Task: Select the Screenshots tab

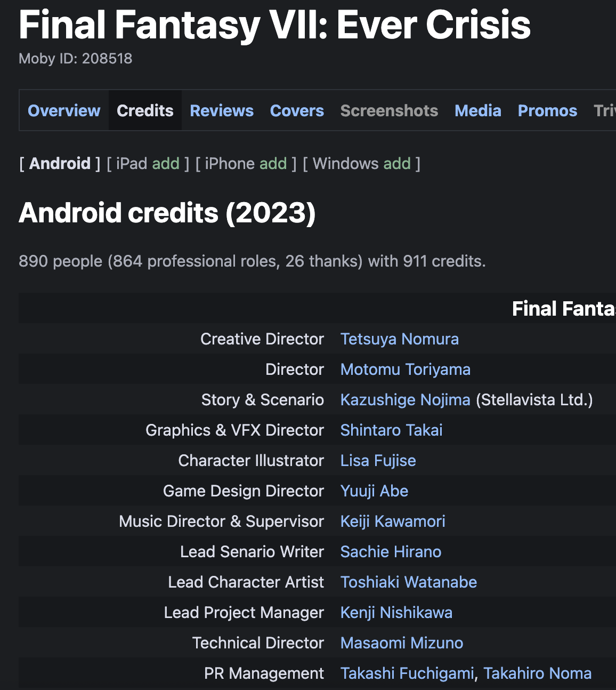Action: (x=389, y=110)
